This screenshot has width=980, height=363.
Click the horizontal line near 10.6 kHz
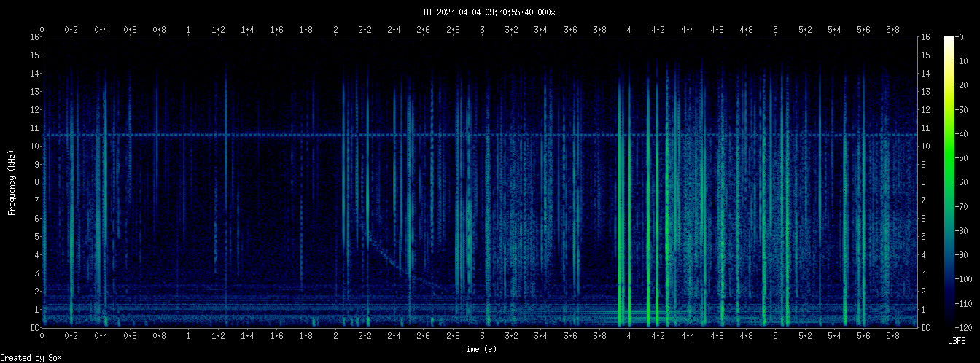[x=480, y=136]
